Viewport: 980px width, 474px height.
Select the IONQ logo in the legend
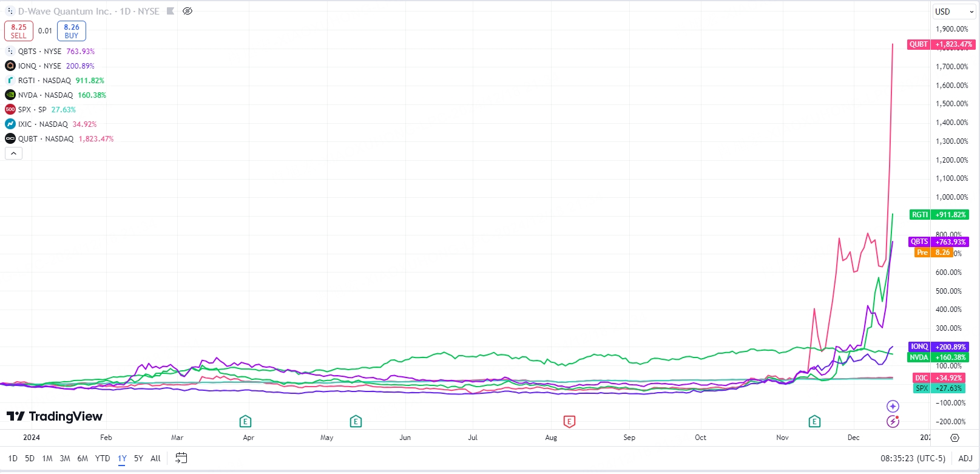10,66
